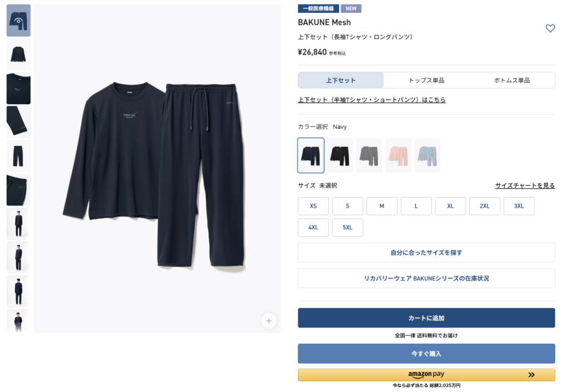Open サイズチャートを見る link

tap(525, 185)
